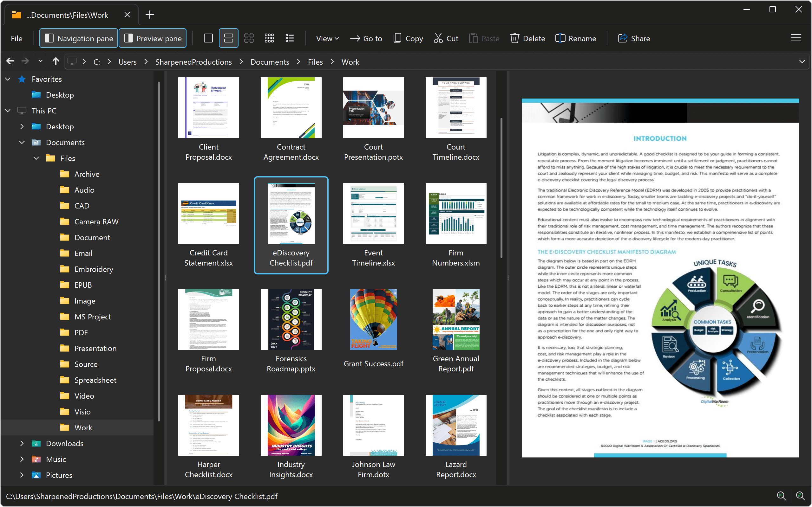Open a new tab with the plus button
The width and height of the screenshot is (812, 507).
150,15
